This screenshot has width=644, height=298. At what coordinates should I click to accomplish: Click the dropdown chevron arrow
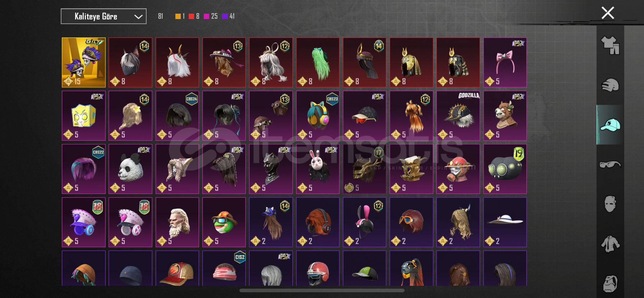(138, 17)
